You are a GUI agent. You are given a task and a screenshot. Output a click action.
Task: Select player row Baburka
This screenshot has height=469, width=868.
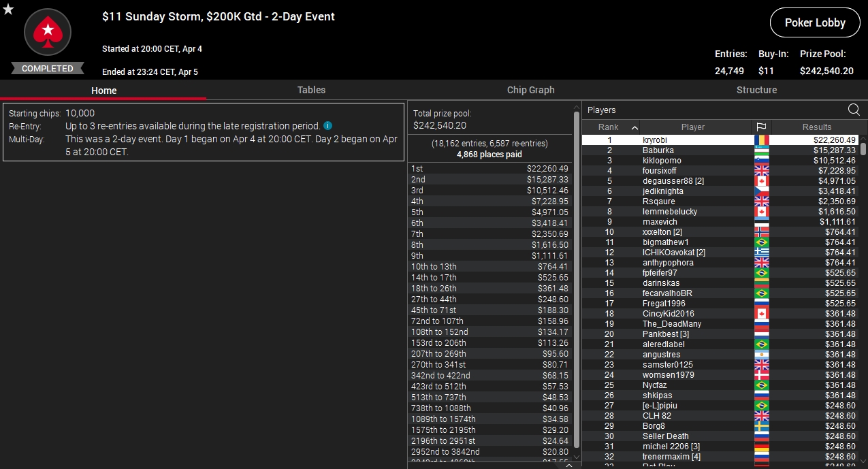(x=720, y=150)
